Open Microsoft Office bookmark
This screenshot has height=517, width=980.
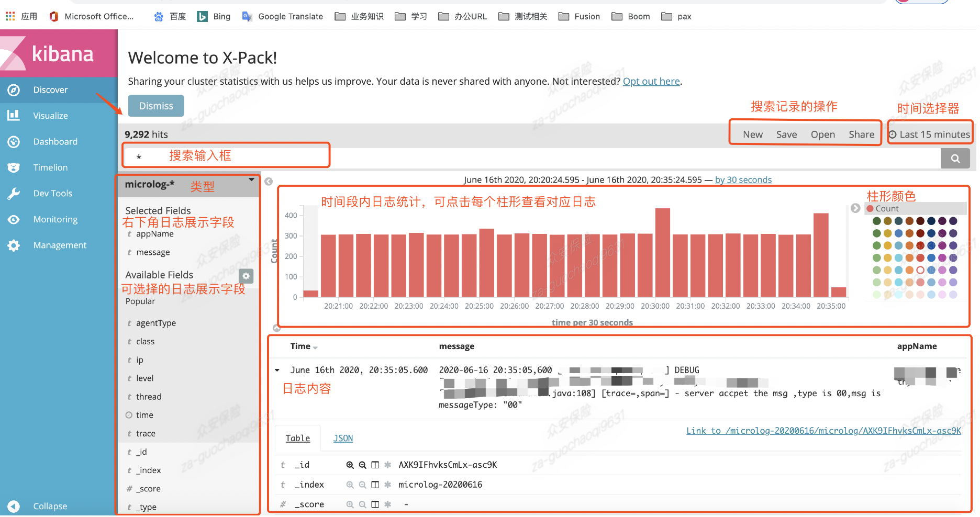click(x=91, y=16)
